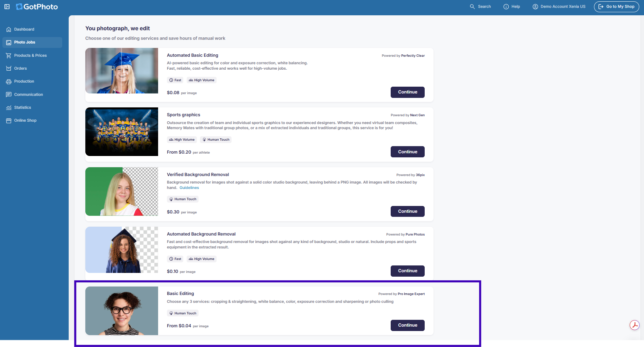Screen dimensions: 644x347
Task: Click High Volume tag under Automated Basic Editing
Action: click(x=202, y=80)
